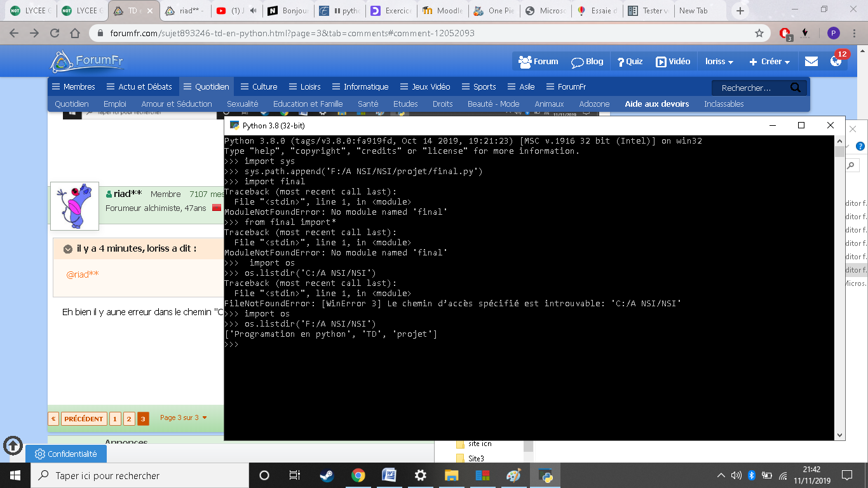The image size is (868, 488).
Task: Go to page 1 of thread
Action: point(115,419)
